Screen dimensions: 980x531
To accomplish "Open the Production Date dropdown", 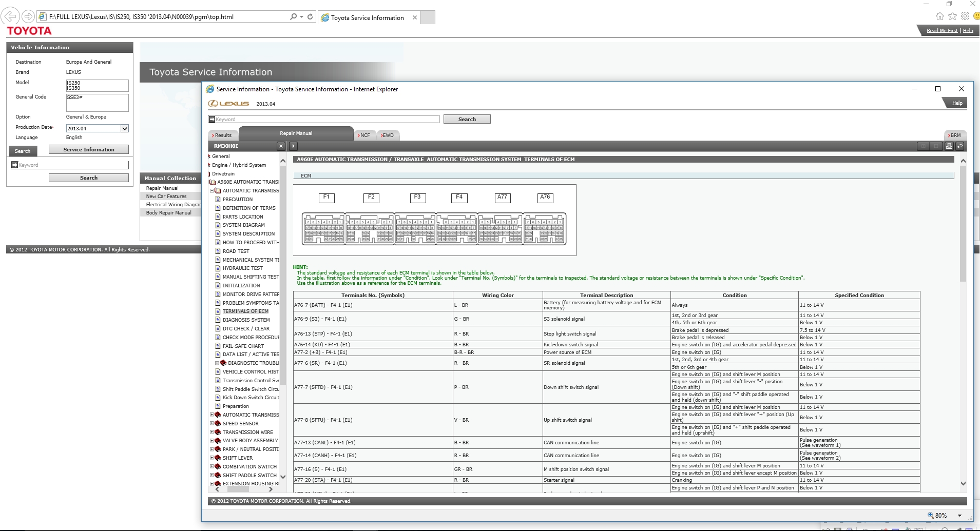I will click(124, 128).
